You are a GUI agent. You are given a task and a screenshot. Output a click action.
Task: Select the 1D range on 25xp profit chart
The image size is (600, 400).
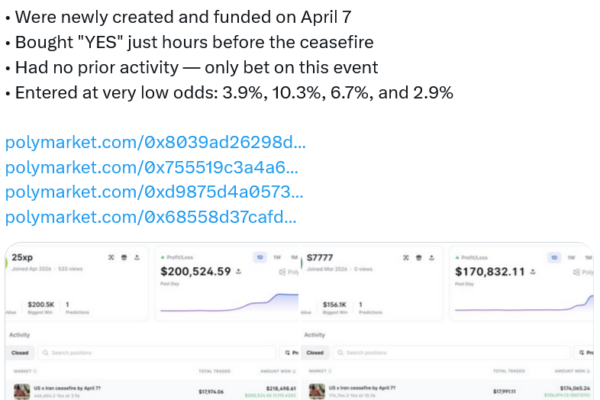(x=258, y=256)
